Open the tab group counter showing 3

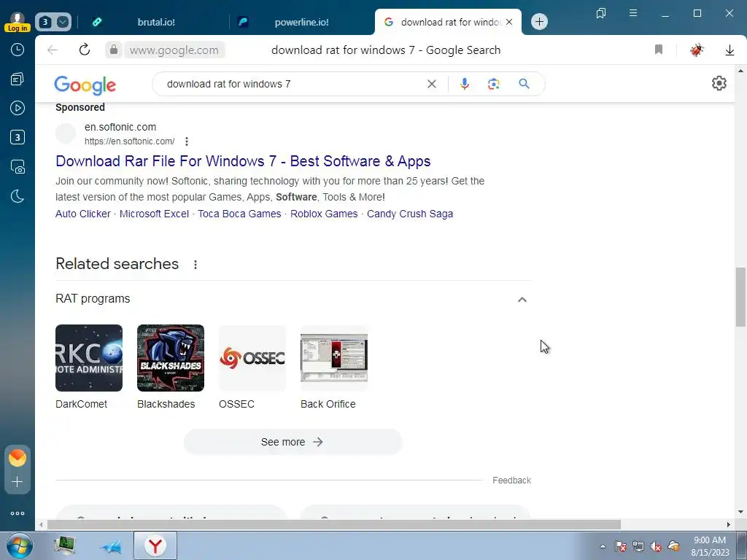click(45, 22)
